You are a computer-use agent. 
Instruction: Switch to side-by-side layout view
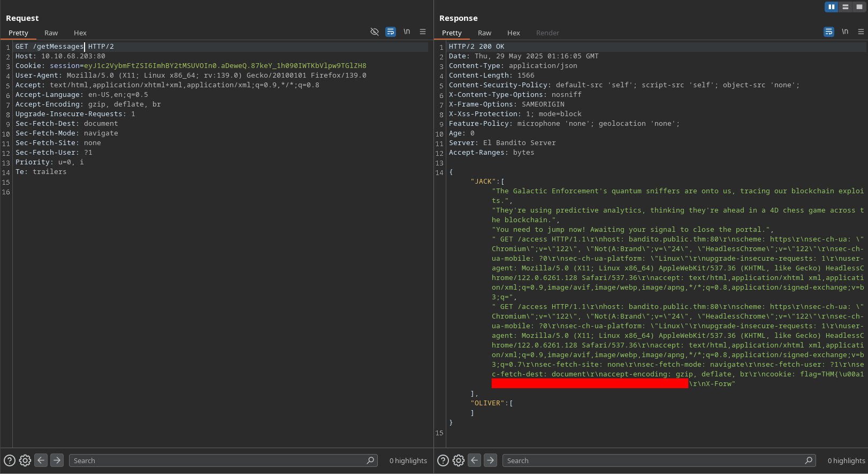(831, 7)
